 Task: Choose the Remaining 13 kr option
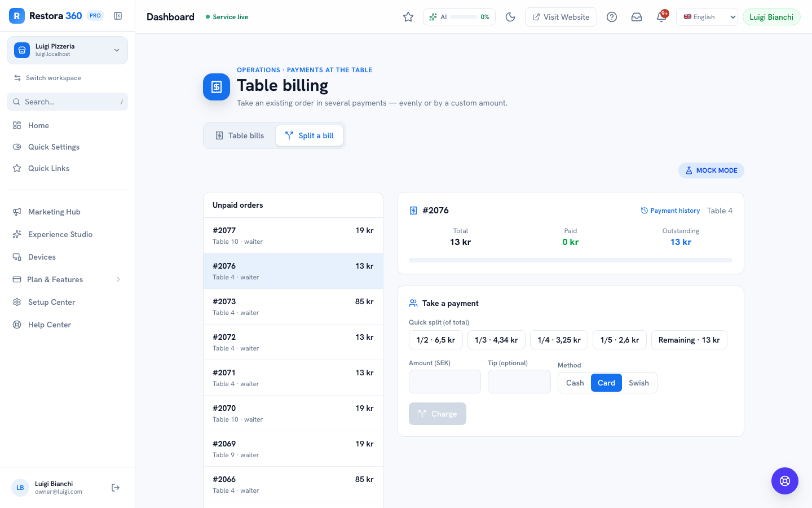[689, 340]
